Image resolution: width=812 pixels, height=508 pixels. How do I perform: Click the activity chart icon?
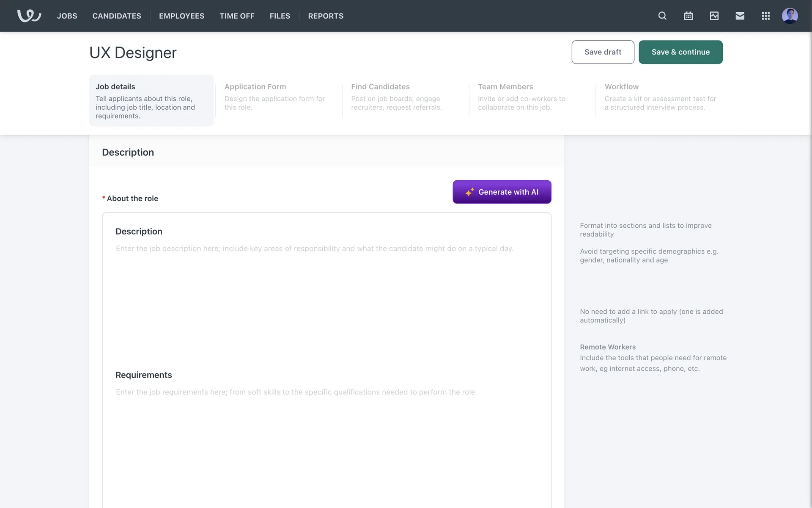tap(714, 16)
